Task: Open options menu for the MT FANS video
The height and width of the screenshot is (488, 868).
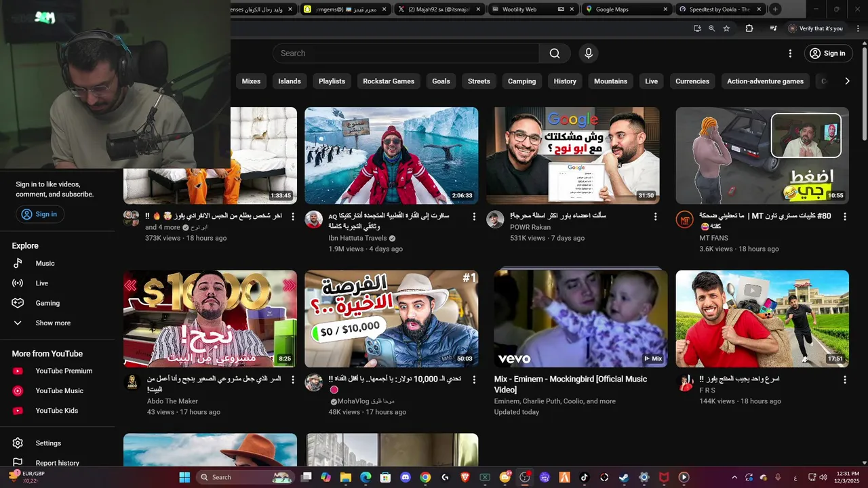Action: coord(845,216)
